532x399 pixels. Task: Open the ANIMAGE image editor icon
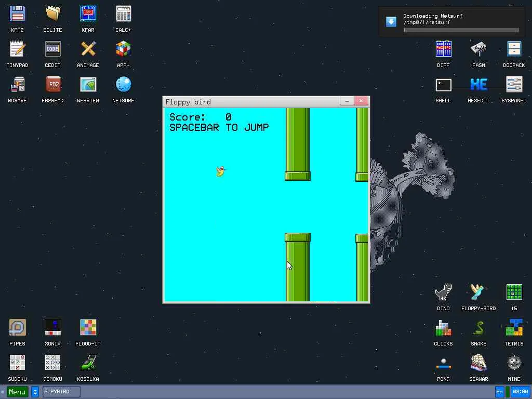click(88, 49)
